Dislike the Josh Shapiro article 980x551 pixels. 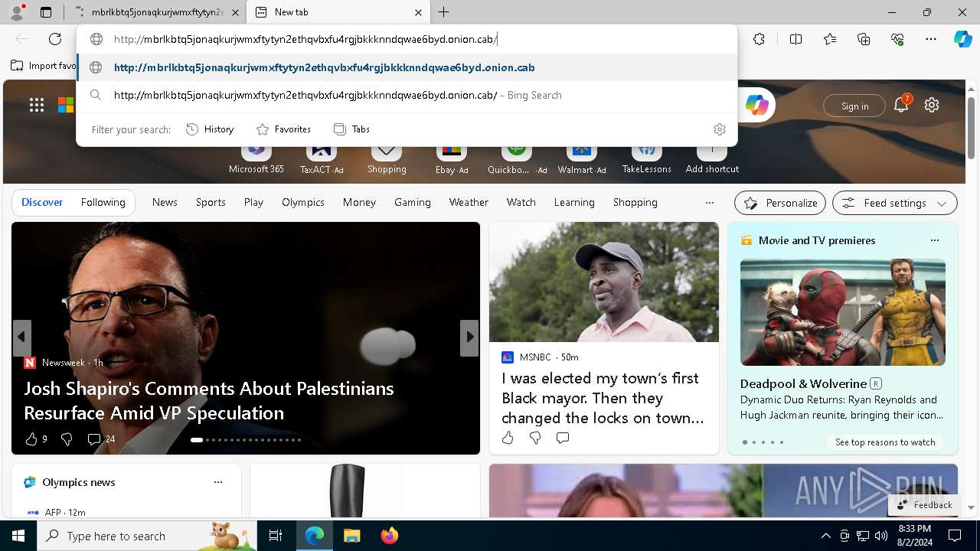67,439
